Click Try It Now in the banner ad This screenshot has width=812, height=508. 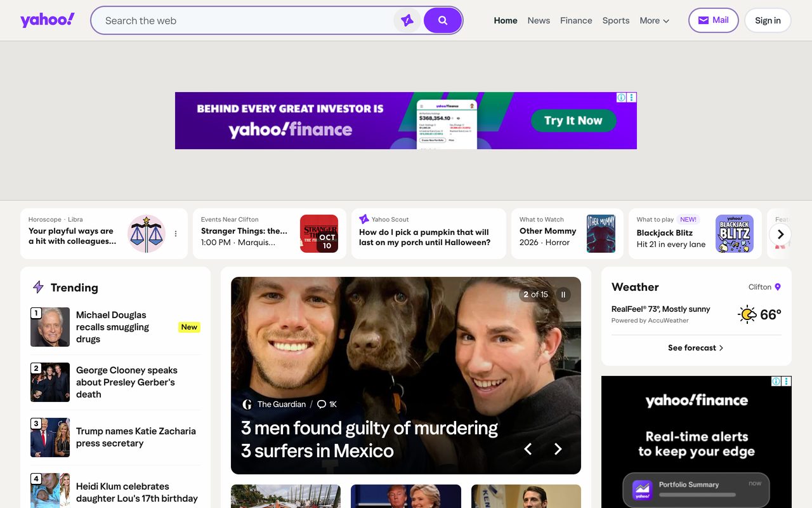pos(573,121)
